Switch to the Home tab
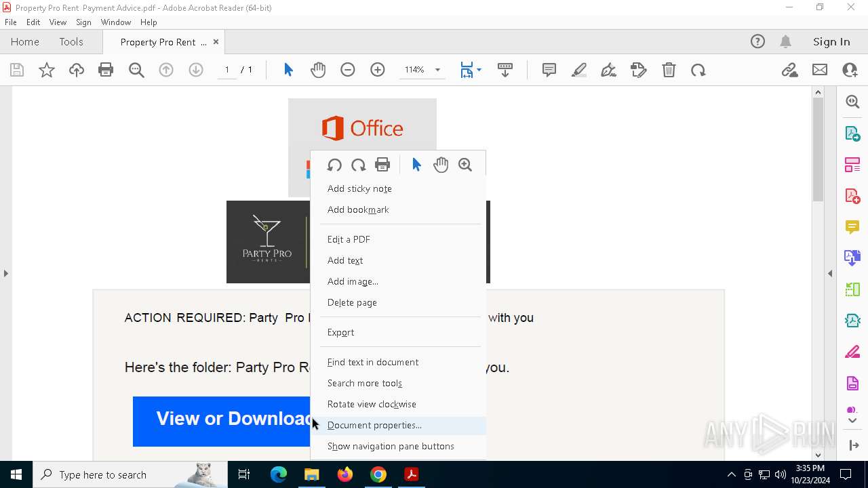868x488 pixels. pos(25,41)
